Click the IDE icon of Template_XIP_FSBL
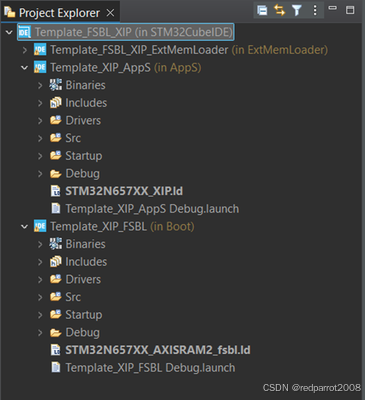Image resolution: width=365 pixels, height=400 pixels. (x=40, y=227)
